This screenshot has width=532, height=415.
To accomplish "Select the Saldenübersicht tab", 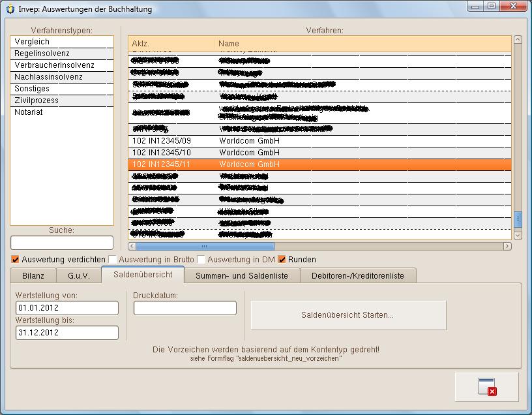I will point(143,275).
